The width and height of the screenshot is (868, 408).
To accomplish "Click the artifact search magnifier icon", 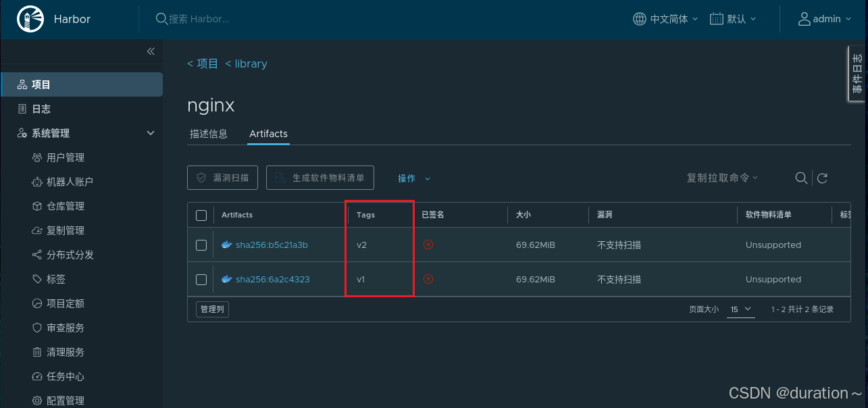I will pyautogui.click(x=801, y=178).
